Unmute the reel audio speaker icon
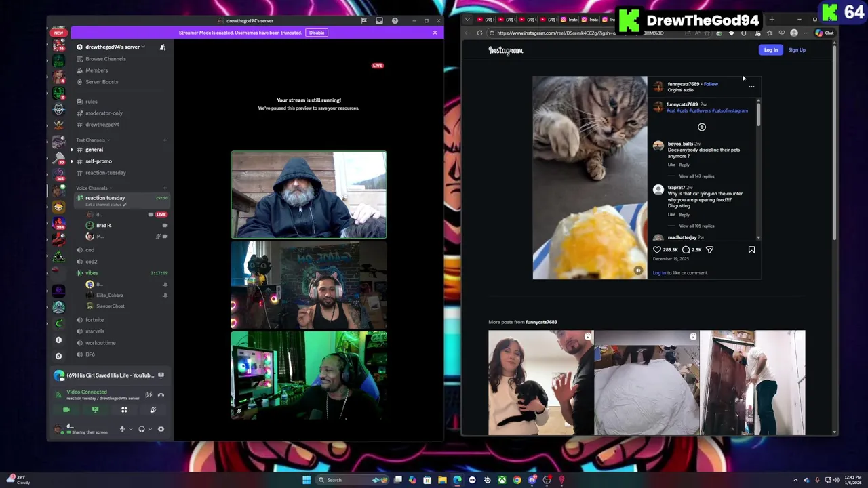The width and height of the screenshot is (868, 488). click(x=638, y=270)
